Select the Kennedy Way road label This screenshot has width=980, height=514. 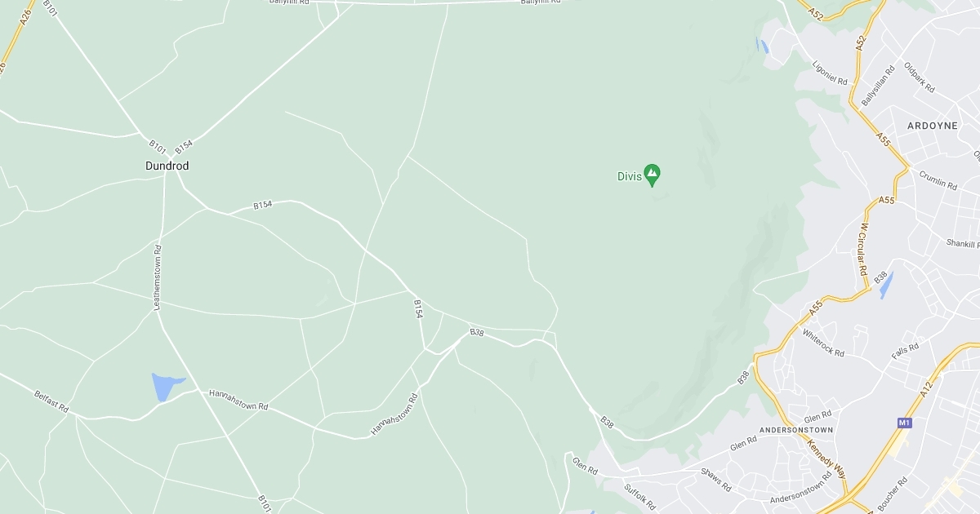pyautogui.click(x=827, y=459)
